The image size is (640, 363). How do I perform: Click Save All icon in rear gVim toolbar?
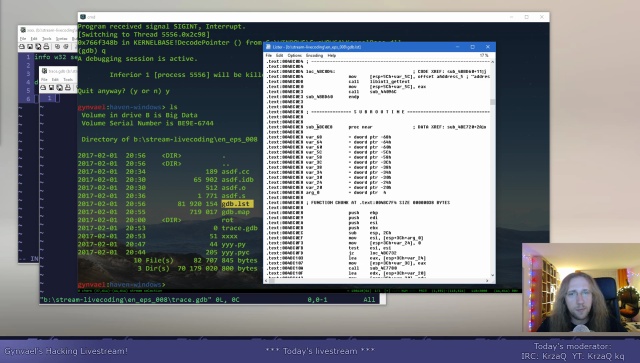point(38,47)
